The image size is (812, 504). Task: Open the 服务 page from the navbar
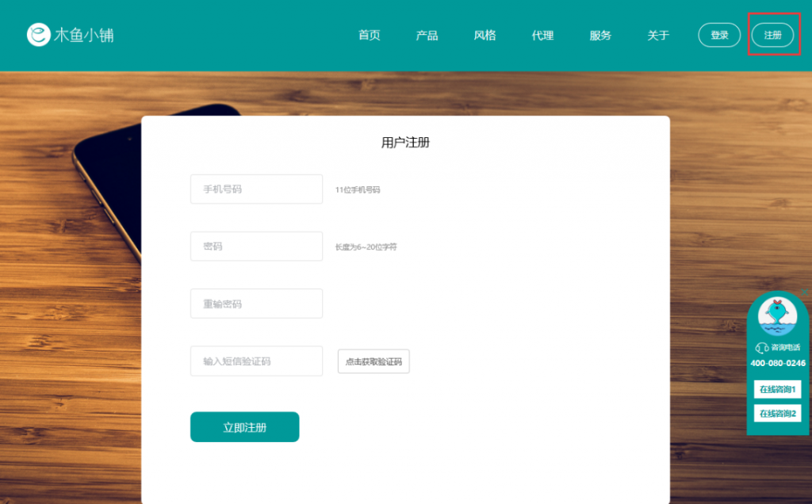point(600,35)
